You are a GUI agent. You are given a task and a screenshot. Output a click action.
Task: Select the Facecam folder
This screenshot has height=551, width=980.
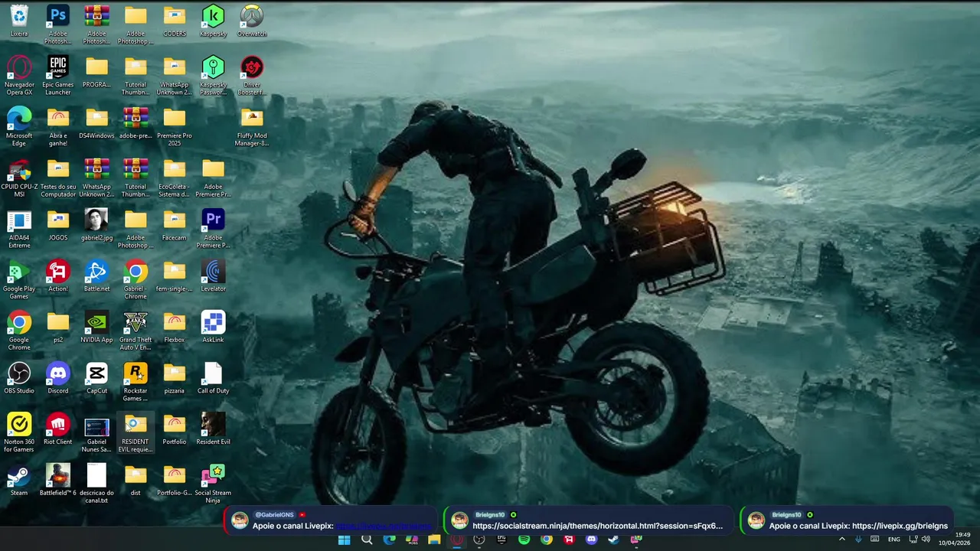pos(175,225)
